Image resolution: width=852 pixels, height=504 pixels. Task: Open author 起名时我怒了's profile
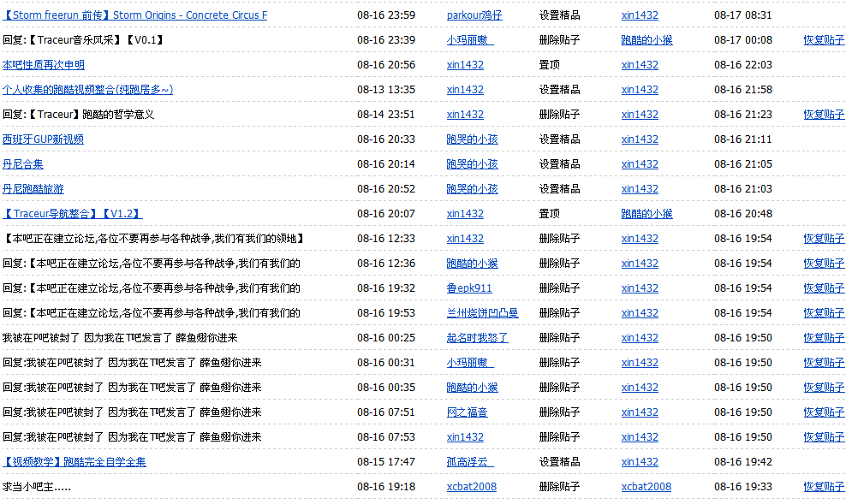pyautogui.click(x=477, y=338)
